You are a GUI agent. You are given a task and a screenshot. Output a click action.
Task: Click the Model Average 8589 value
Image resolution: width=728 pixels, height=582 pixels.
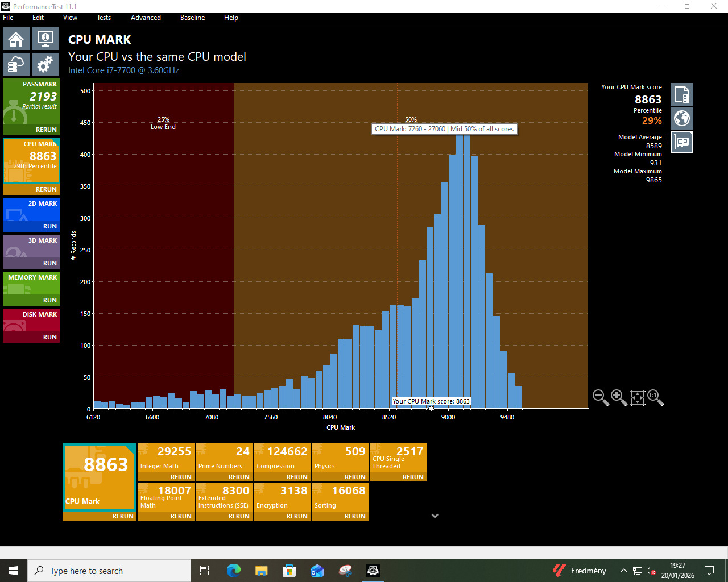pos(653,146)
